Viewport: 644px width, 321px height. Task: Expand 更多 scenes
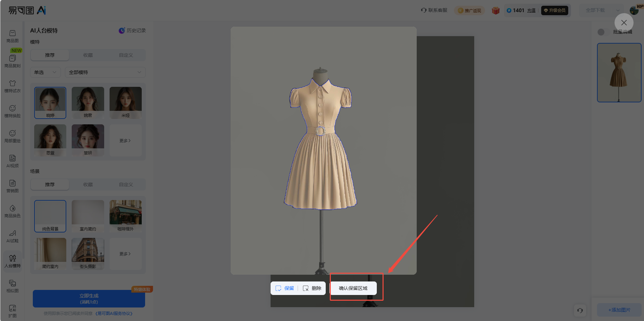(125, 254)
